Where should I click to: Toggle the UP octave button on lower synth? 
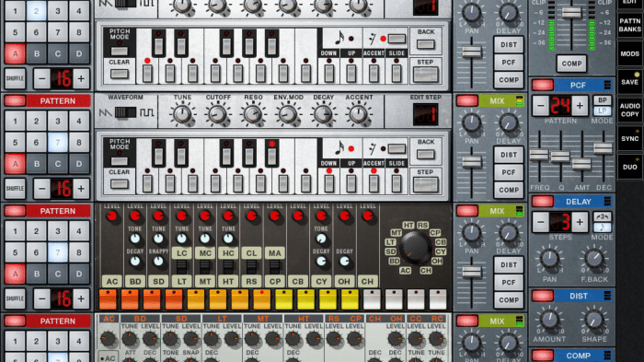coord(351,183)
